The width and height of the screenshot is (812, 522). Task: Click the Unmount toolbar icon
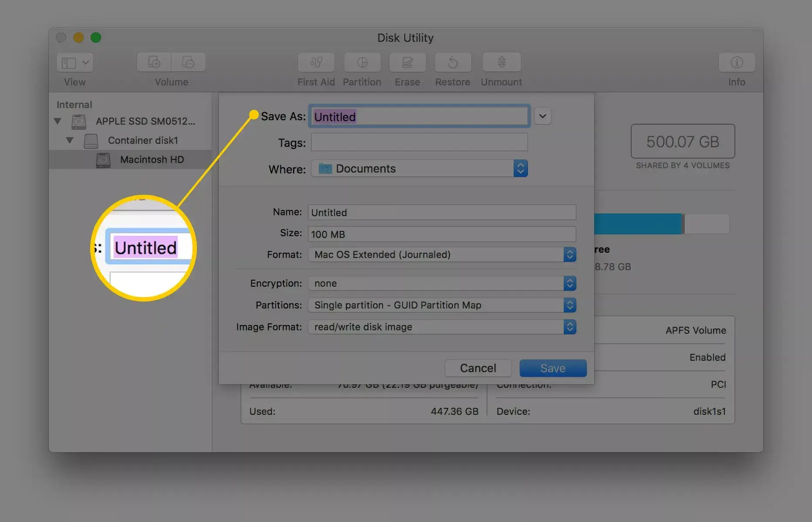pyautogui.click(x=501, y=63)
